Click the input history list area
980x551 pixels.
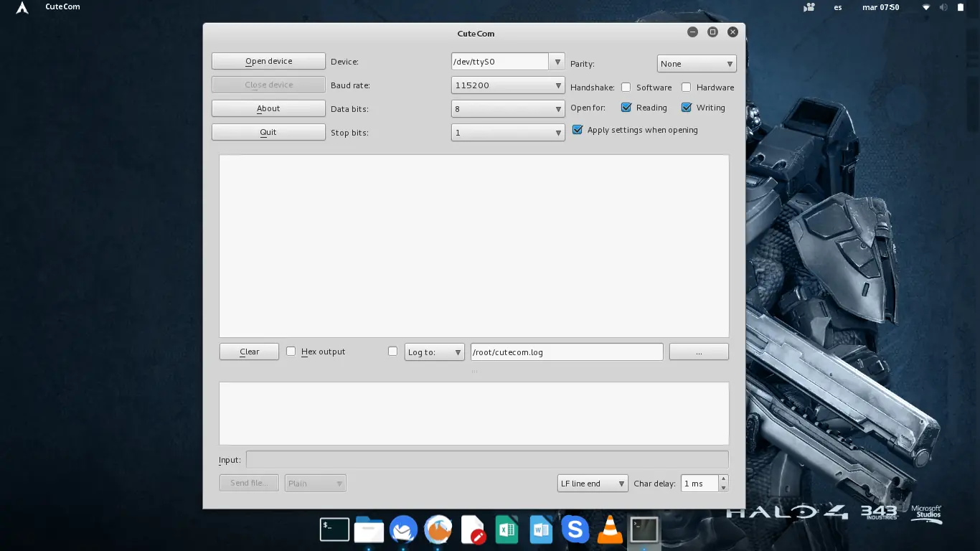(x=473, y=413)
